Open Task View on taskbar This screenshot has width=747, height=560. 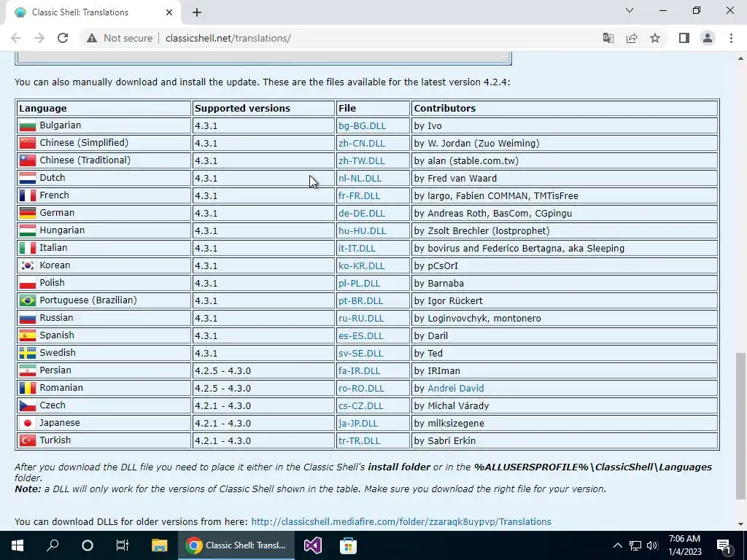123,545
